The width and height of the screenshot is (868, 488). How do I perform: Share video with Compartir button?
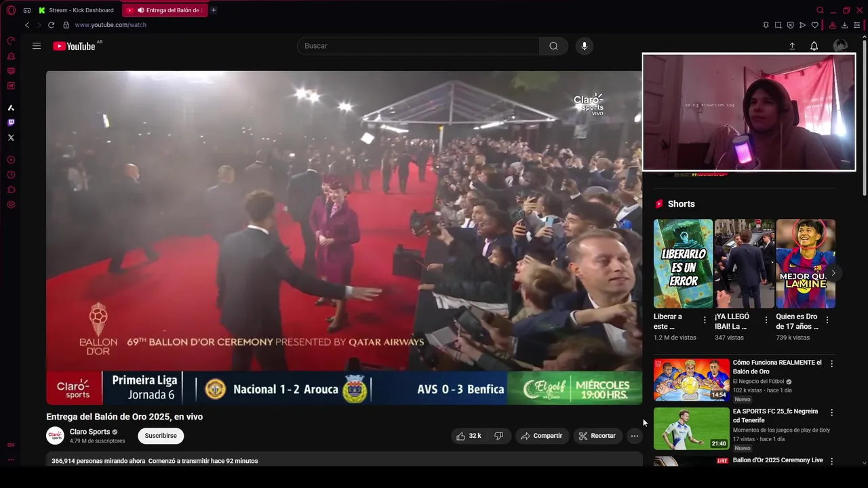[x=541, y=436]
